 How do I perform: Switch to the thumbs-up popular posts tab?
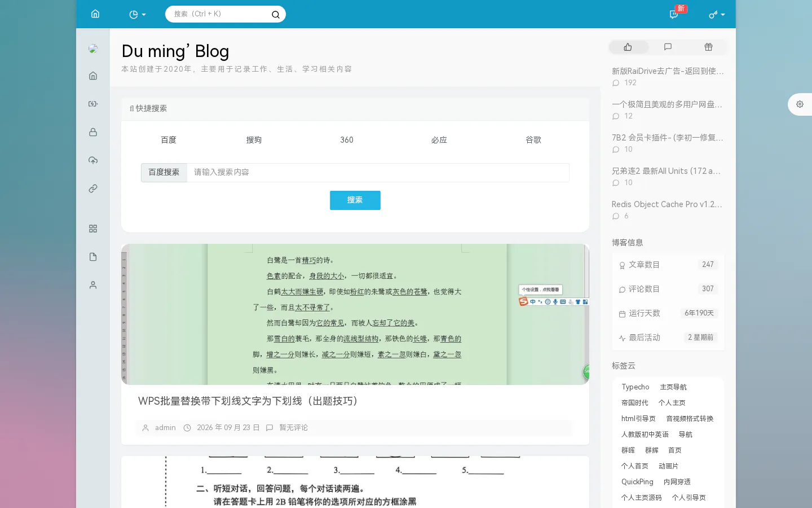[628, 47]
